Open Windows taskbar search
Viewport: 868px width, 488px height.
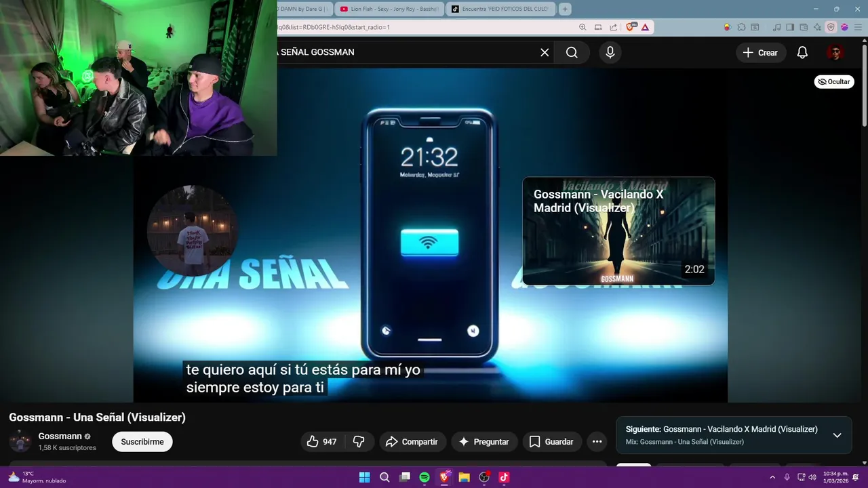(384, 477)
